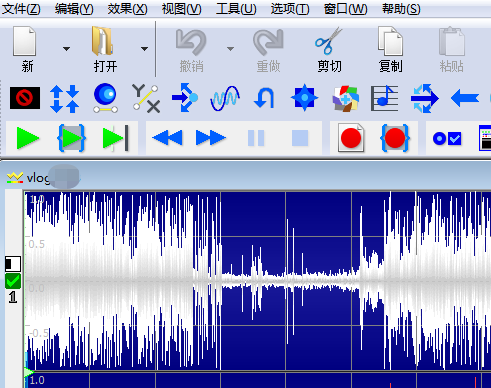Open the 帮助(S) menu
The image size is (491, 388).
click(401, 9)
